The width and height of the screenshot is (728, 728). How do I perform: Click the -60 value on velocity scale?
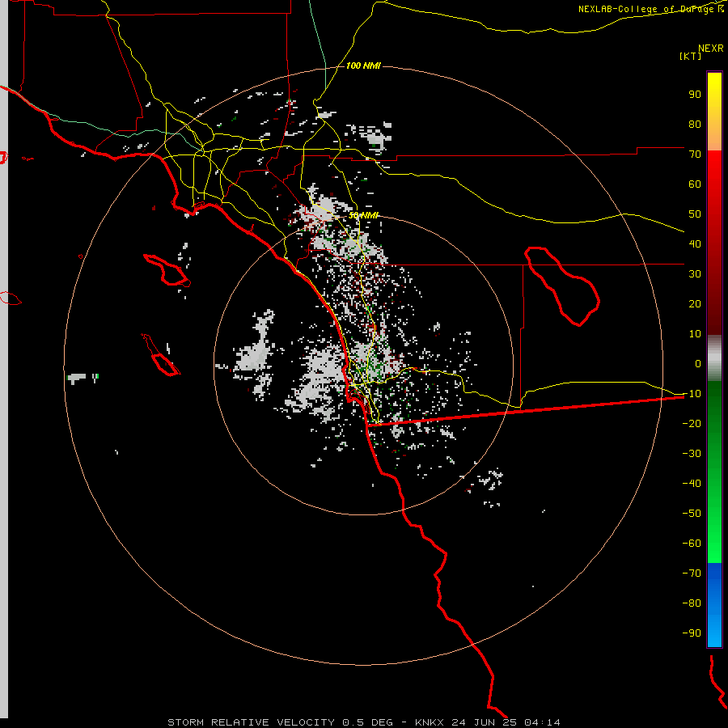692,544
